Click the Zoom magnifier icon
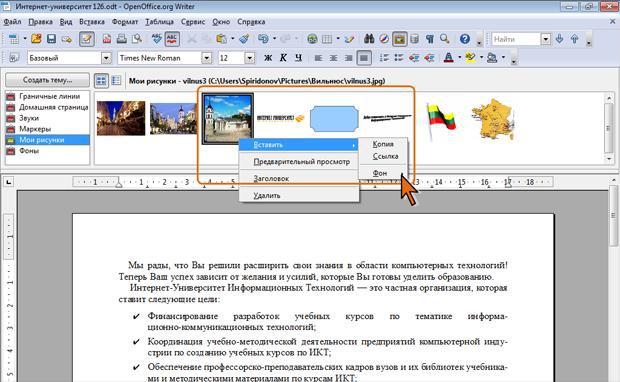 click(445, 39)
